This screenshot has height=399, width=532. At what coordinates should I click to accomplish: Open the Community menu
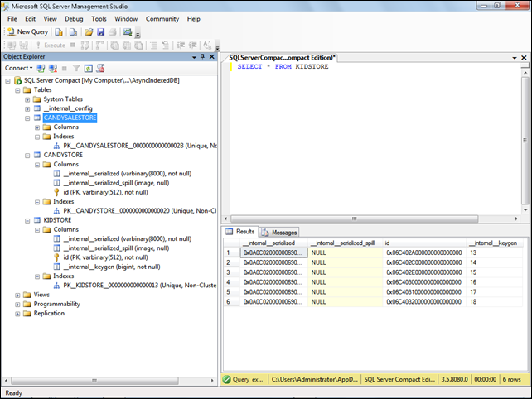coord(162,18)
